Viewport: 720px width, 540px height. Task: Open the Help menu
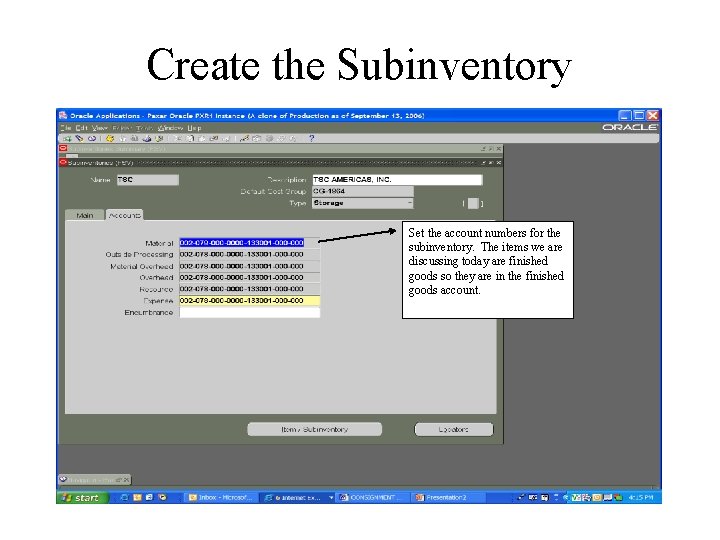point(195,128)
